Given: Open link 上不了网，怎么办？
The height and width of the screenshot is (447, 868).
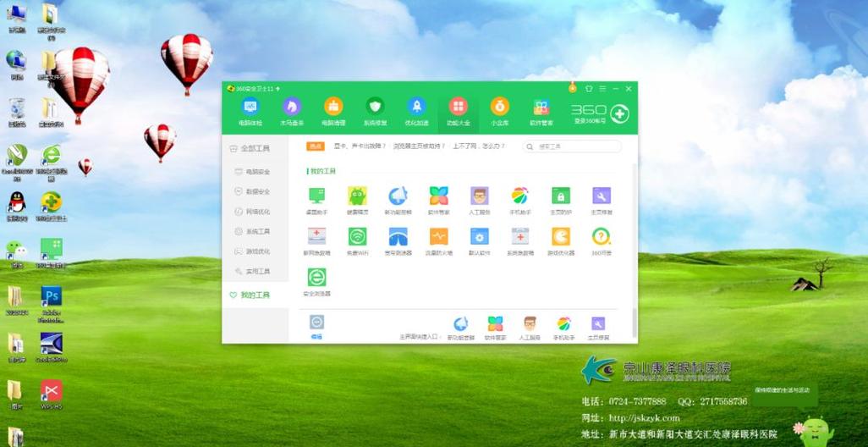Looking at the screenshot, I should 479,146.
